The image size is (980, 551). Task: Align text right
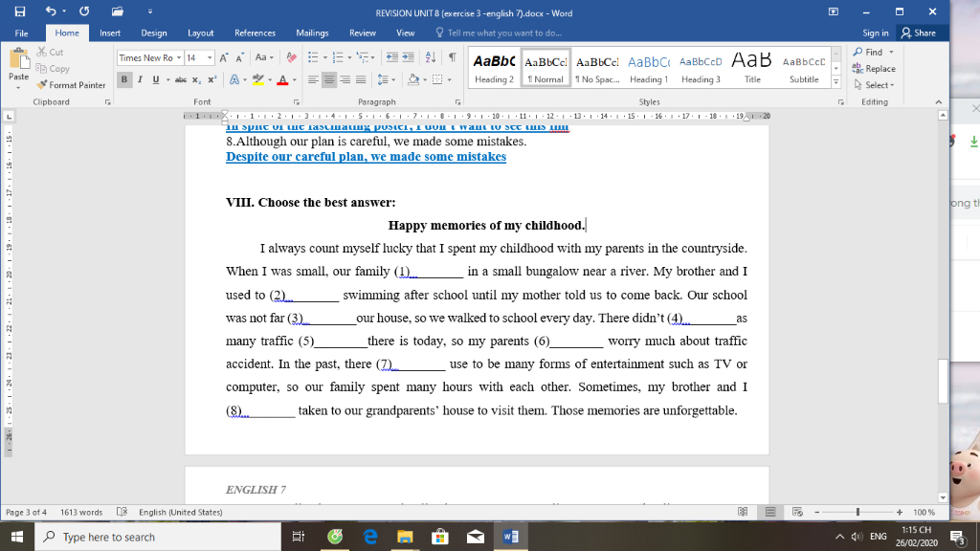click(345, 79)
